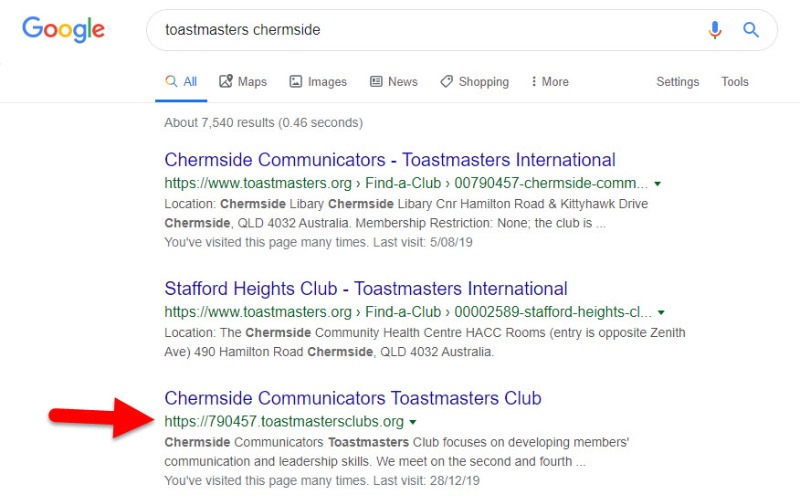
Task: Click in the search query field
Action: (429, 30)
